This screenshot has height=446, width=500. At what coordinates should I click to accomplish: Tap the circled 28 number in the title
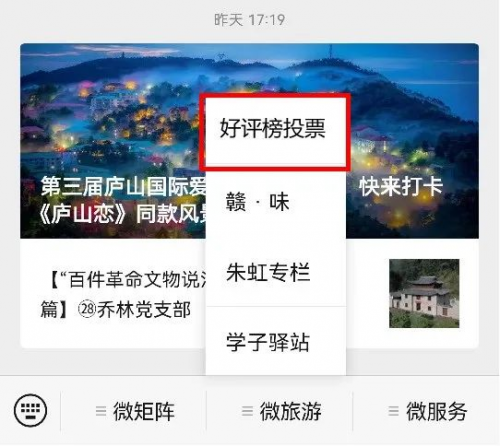[87, 309]
